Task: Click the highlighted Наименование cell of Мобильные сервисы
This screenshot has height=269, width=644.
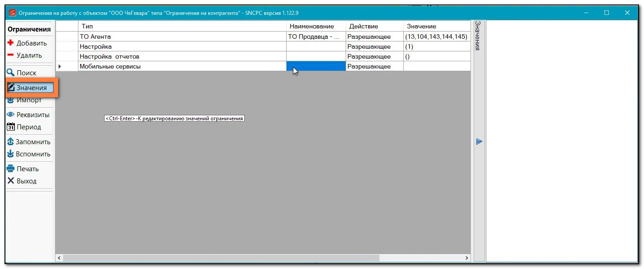Action: coord(316,66)
